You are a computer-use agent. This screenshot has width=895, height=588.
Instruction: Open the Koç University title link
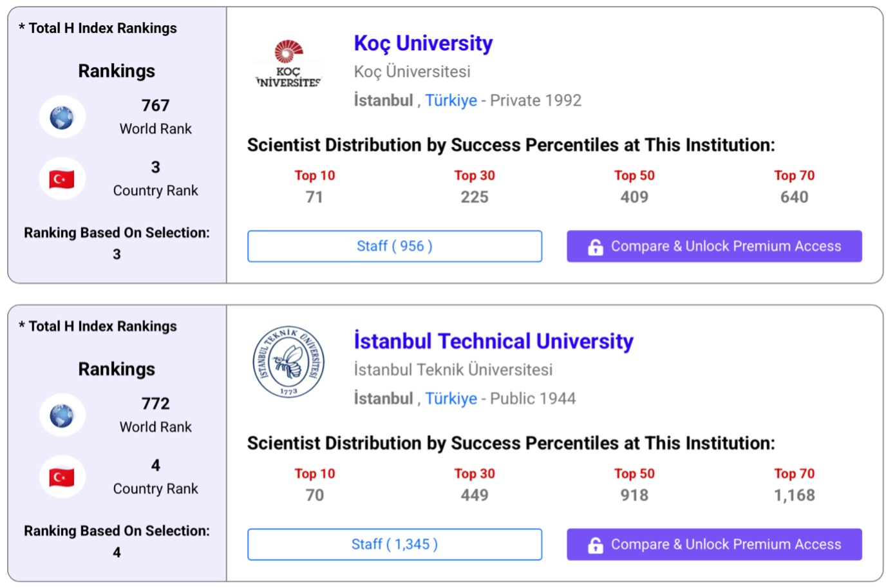coord(423,43)
